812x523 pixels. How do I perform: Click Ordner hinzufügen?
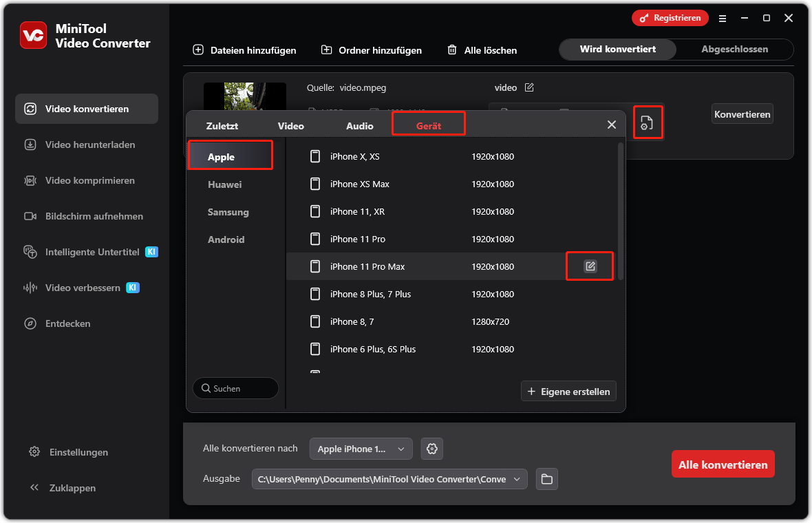coord(372,50)
